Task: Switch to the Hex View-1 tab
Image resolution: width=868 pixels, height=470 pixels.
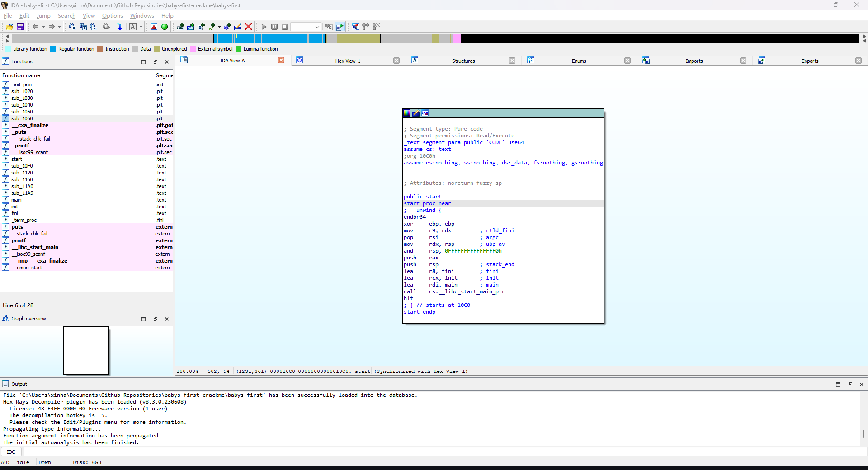Action: coord(348,61)
